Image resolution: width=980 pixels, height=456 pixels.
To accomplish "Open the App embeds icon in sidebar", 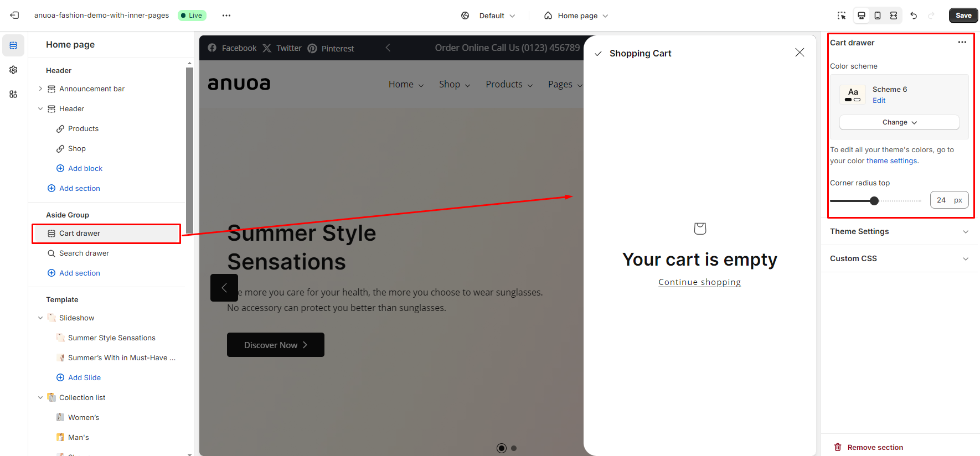I will pyautogui.click(x=13, y=94).
